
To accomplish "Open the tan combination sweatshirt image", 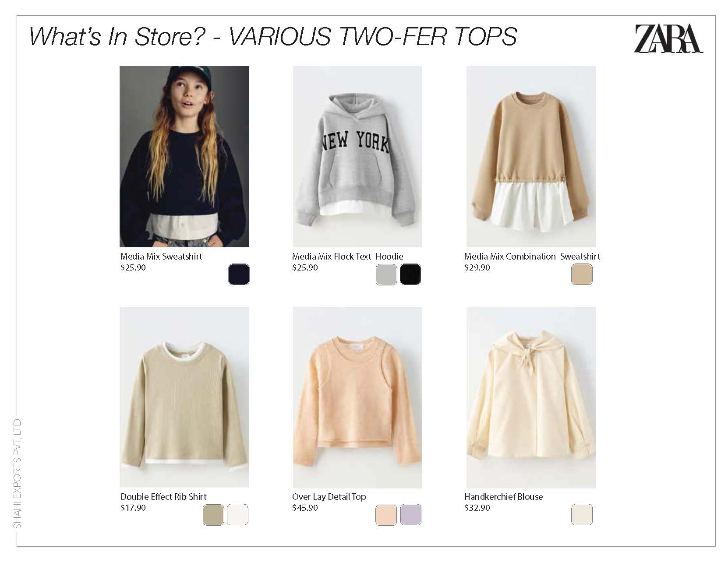I will (x=531, y=157).
